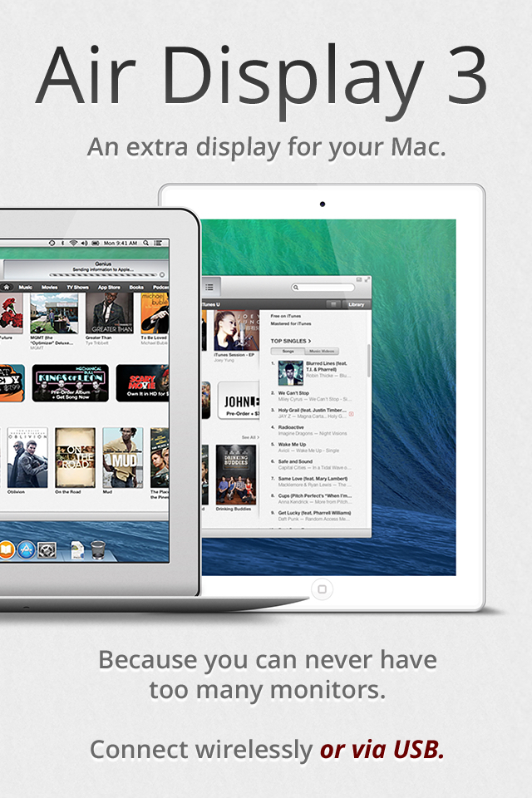Click the Greater Than album title text
Image resolution: width=532 pixels, height=798 pixels.
pyautogui.click(x=98, y=337)
